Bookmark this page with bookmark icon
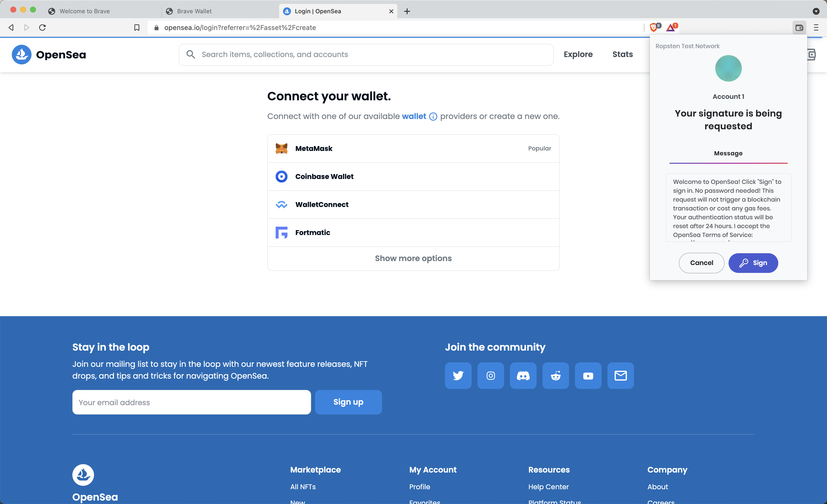Image resolution: width=827 pixels, height=504 pixels. pos(137,28)
